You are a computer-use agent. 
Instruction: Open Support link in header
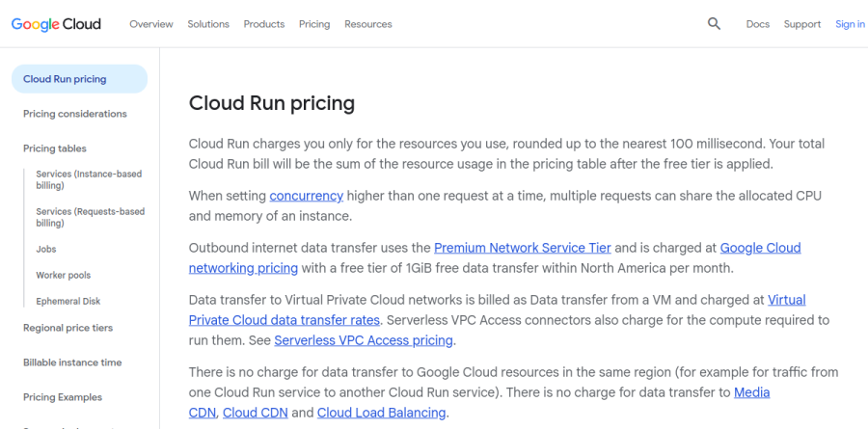click(x=802, y=24)
